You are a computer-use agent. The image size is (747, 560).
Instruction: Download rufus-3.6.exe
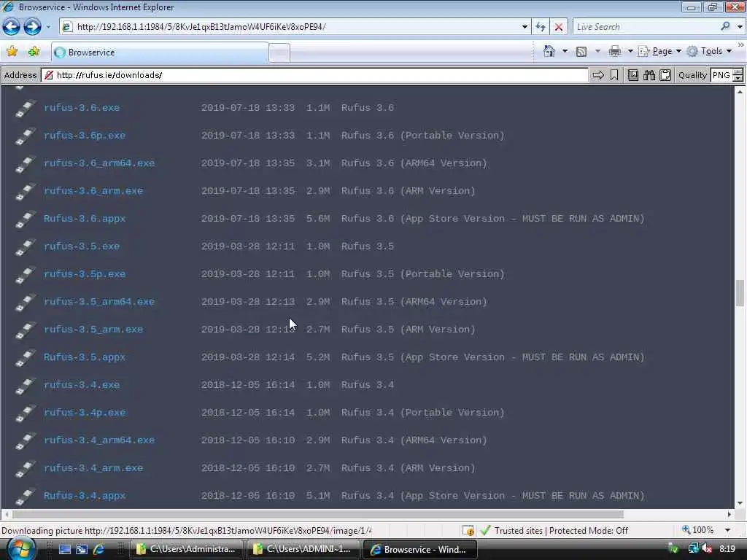tap(82, 108)
